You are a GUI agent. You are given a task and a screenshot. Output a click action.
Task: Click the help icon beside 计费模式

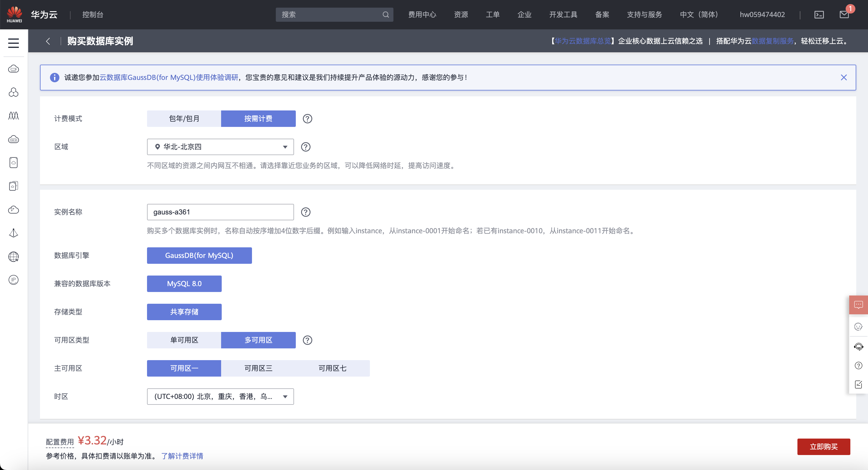point(307,118)
